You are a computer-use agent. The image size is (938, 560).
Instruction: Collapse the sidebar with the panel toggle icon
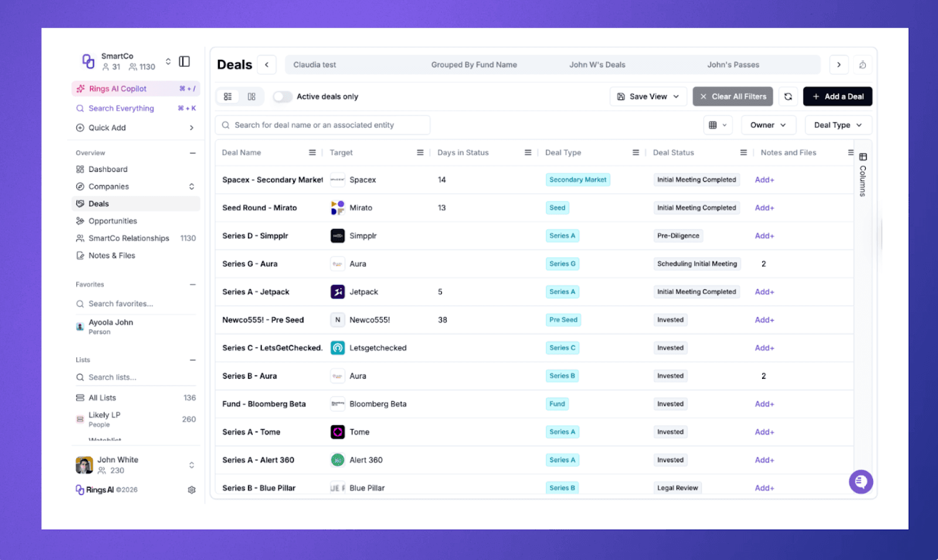click(x=184, y=61)
